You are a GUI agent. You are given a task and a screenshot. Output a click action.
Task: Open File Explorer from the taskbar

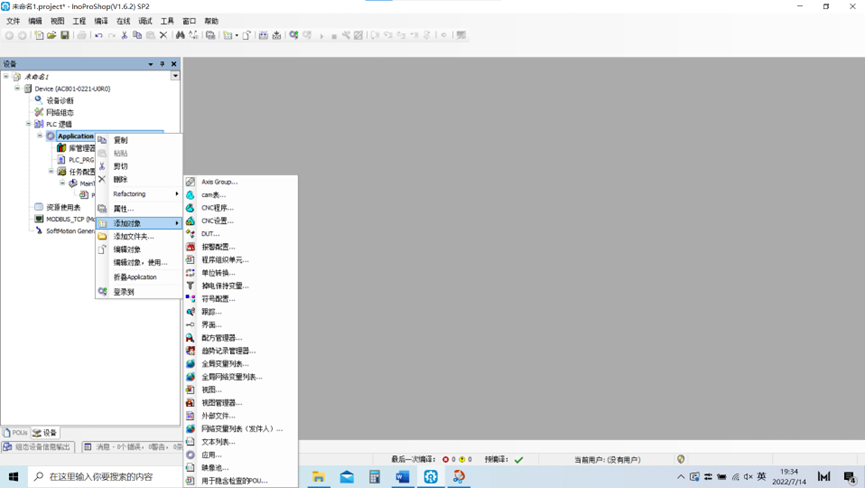(318, 476)
